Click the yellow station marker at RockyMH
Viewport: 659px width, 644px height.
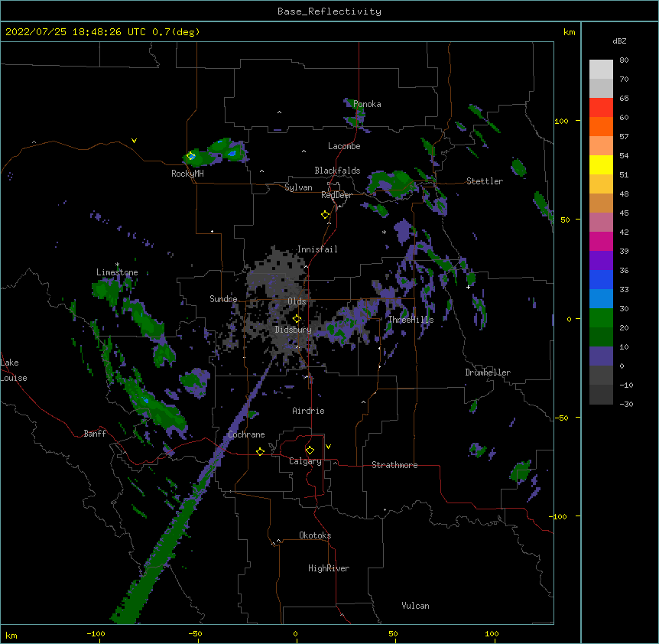[x=191, y=156]
